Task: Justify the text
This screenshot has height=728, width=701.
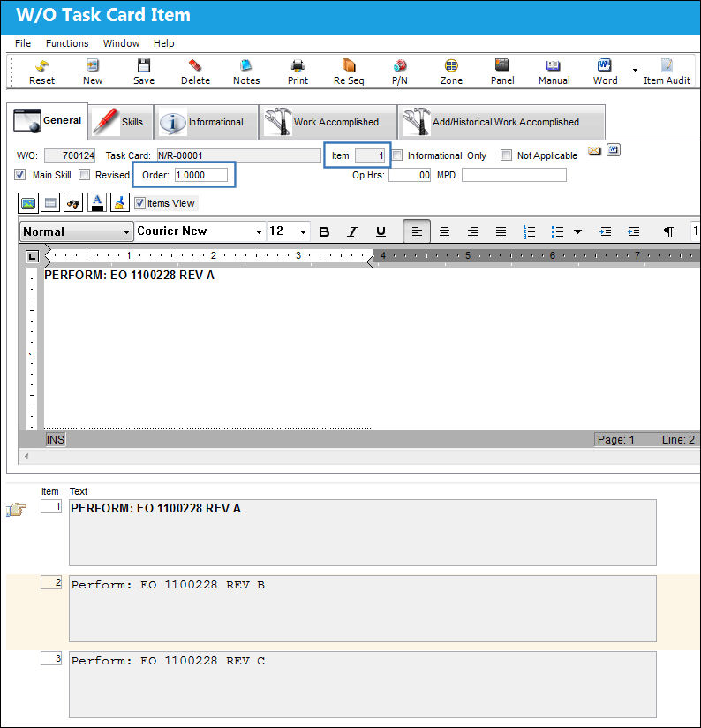Action: pos(501,231)
